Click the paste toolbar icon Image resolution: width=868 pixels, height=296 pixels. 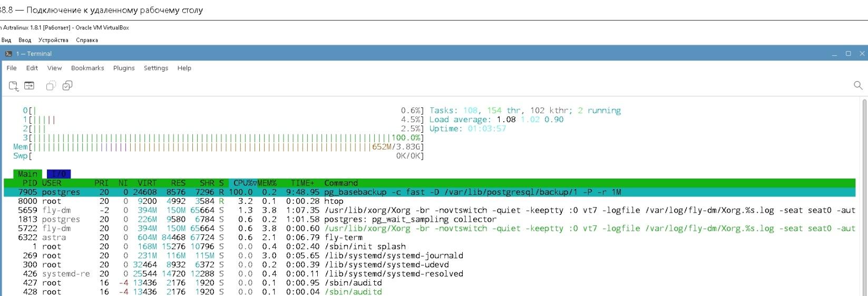coord(67,86)
